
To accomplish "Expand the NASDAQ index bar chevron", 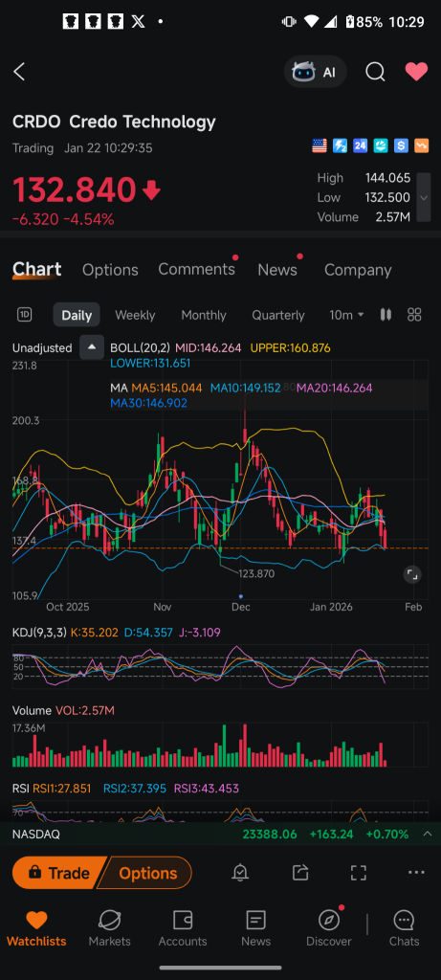I will [x=428, y=834].
